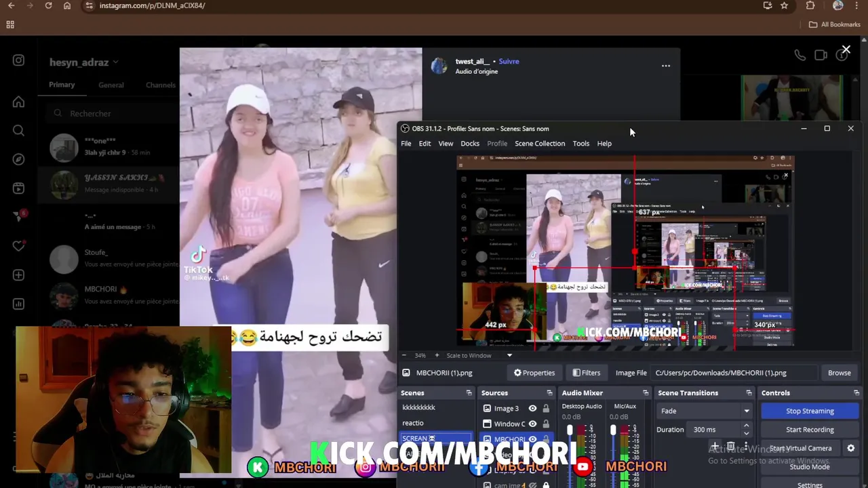Open source Filters button
This screenshot has height=488, width=868.
pos(586,373)
